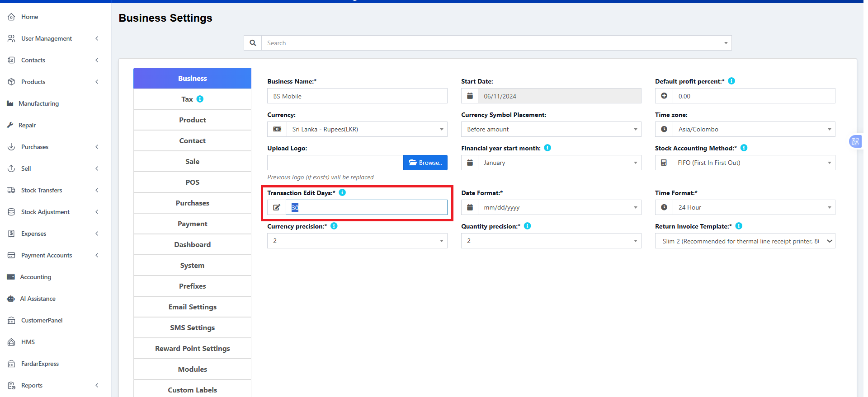The width and height of the screenshot is (868, 397).
Task: Click the calendar icon beside Start Date
Action: click(x=470, y=96)
